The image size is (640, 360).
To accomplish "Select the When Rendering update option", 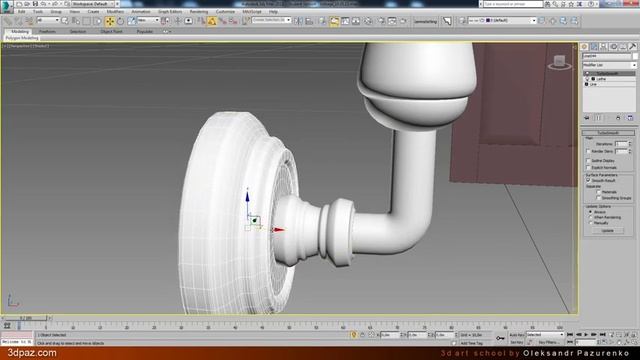I will [590, 218].
